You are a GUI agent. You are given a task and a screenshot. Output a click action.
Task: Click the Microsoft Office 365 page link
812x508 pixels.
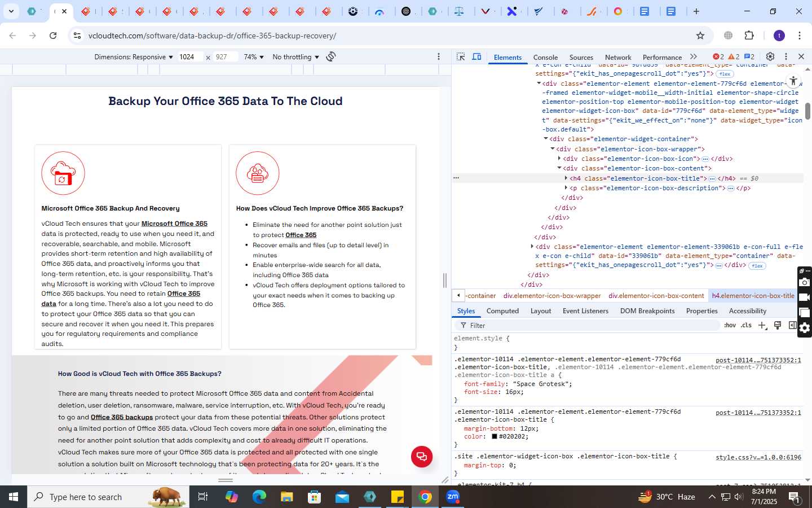click(174, 224)
